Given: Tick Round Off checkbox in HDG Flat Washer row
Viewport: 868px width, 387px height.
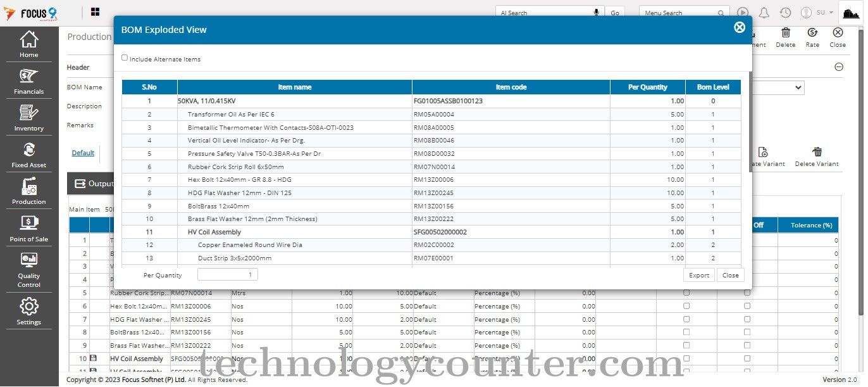Looking at the screenshot, I should (747, 319).
